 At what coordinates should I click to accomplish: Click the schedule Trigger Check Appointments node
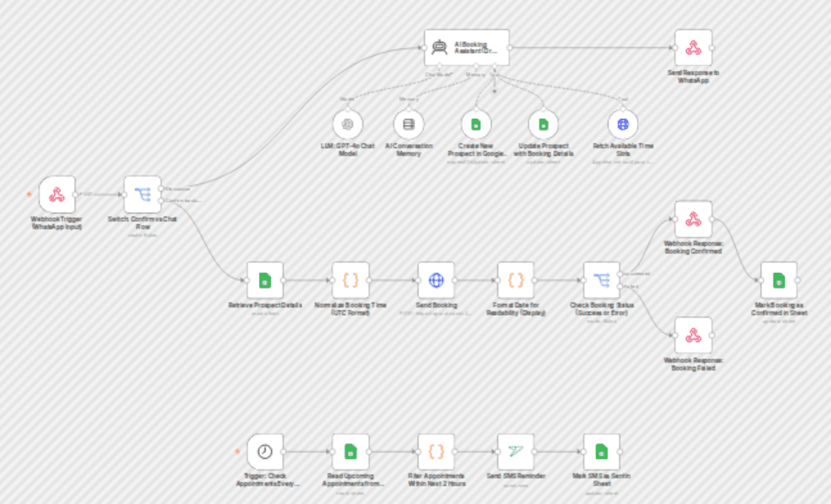tap(265, 452)
